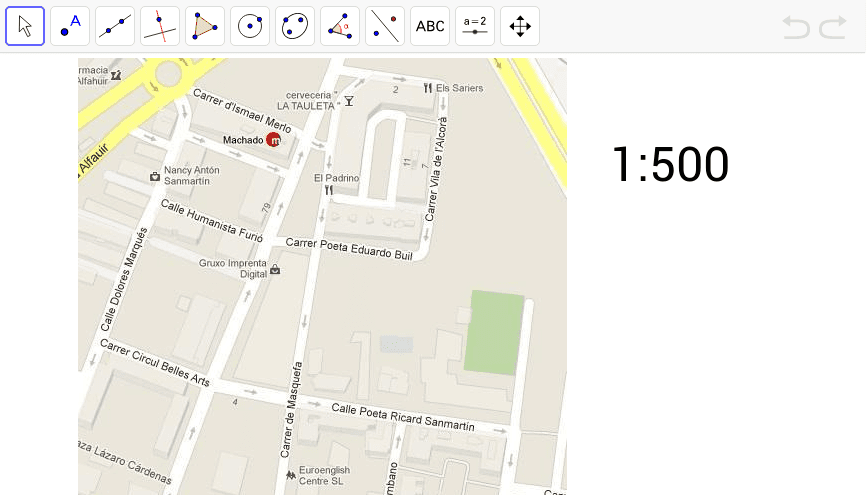Click the Els Sariers label
Screen dimensions: 867x497
[x=459, y=88]
